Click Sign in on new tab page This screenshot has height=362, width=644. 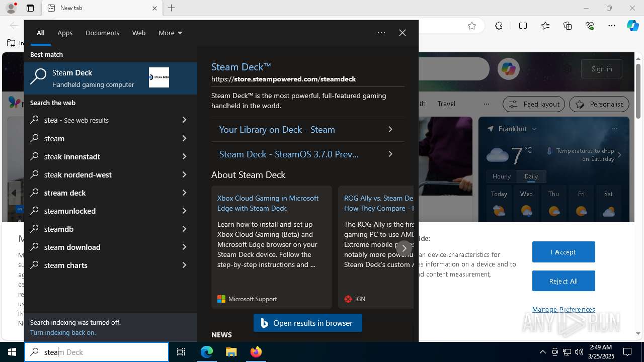tap(602, 69)
